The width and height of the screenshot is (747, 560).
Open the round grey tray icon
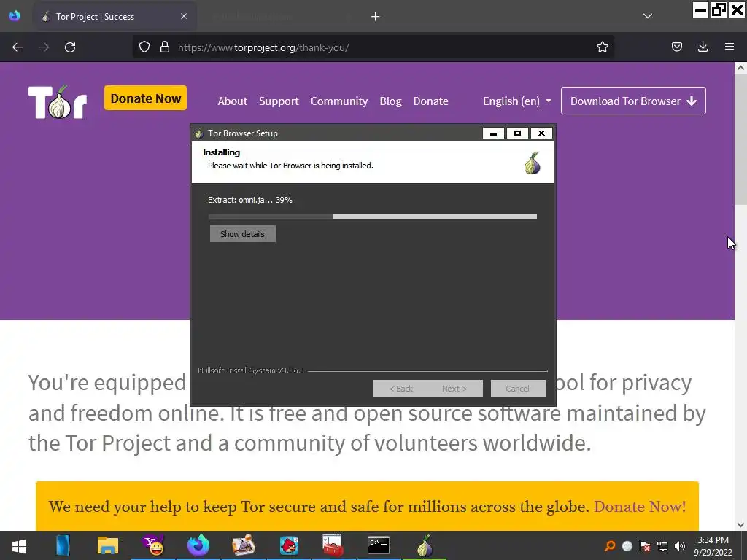click(627, 546)
